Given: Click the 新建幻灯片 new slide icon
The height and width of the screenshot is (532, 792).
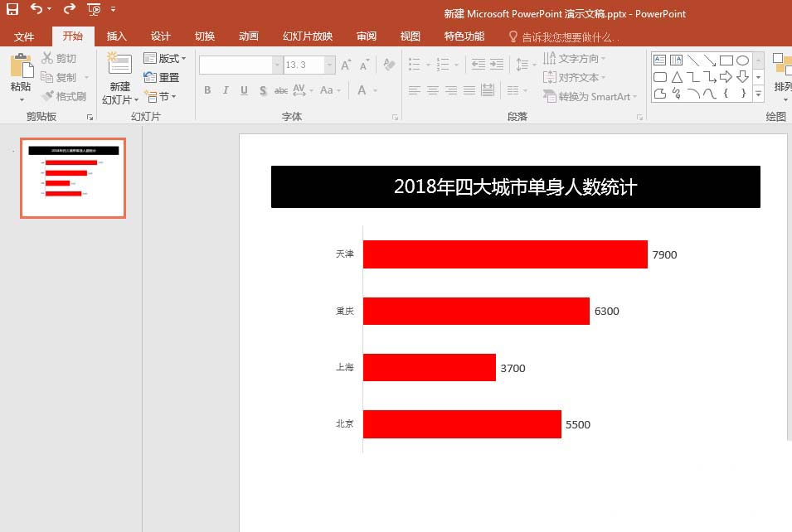Looking at the screenshot, I should pos(119,65).
